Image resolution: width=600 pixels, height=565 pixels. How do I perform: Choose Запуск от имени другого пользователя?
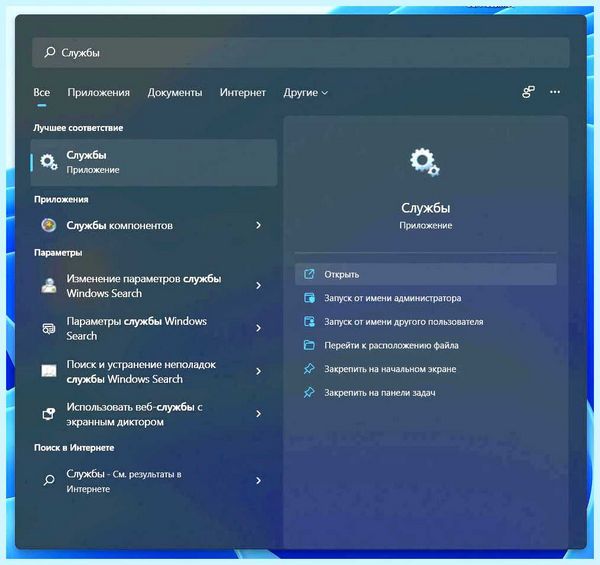[x=426, y=322]
